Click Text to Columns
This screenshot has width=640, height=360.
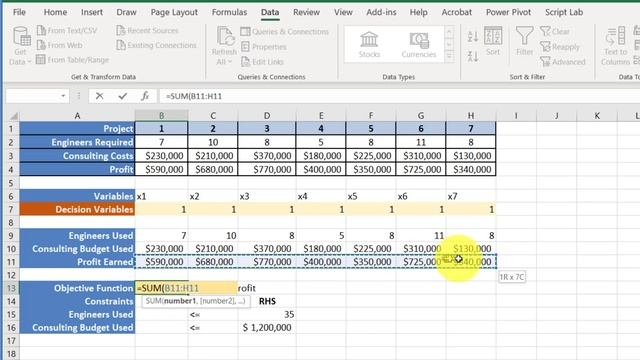coord(616,46)
